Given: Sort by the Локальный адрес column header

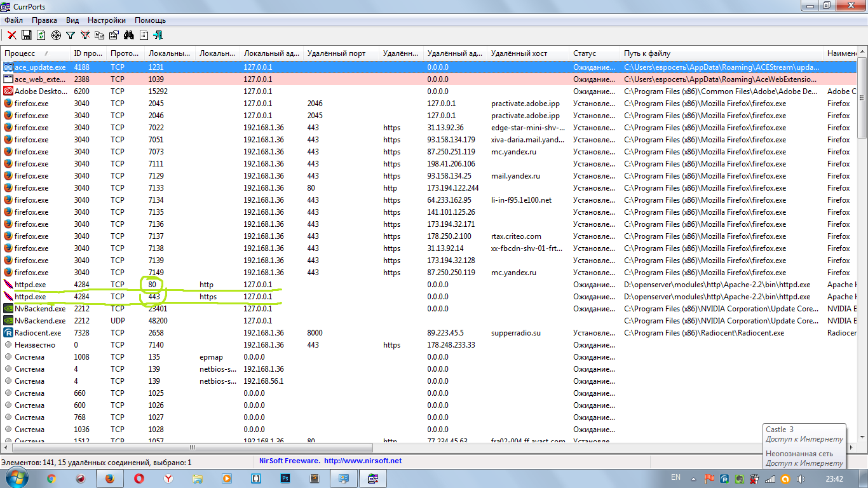Looking at the screenshot, I should coord(271,53).
